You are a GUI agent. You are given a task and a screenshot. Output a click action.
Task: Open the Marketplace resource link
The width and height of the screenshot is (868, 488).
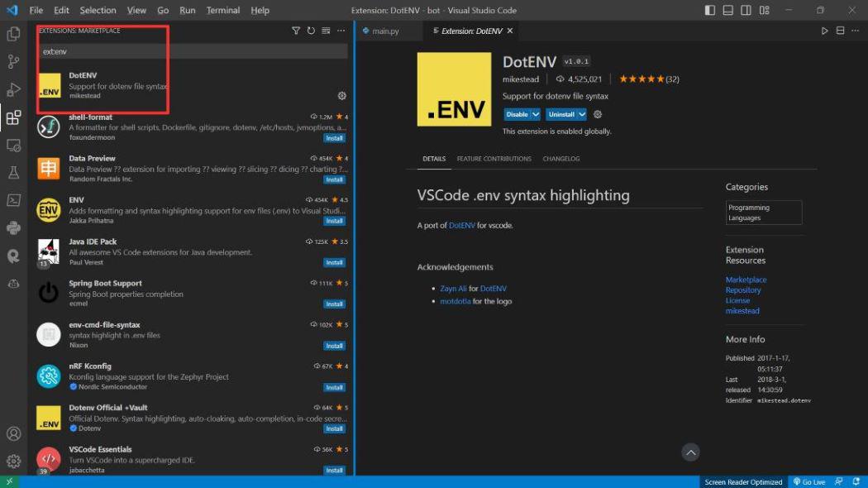point(746,280)
